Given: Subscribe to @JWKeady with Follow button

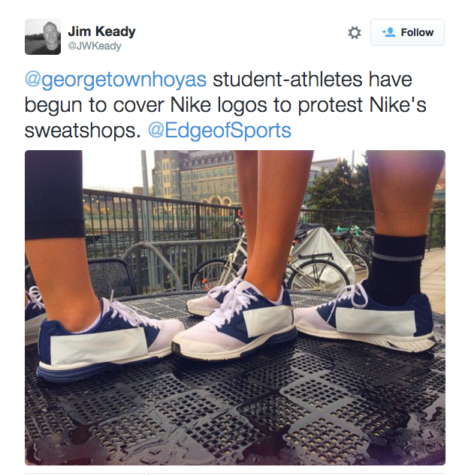Looking at the screenshot, I should pos(407,32).
